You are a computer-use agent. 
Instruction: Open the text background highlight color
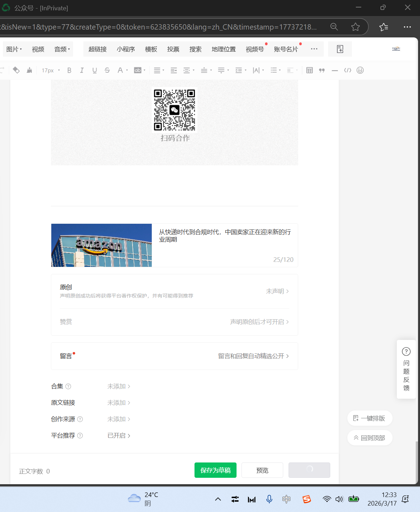pos(140,70)
